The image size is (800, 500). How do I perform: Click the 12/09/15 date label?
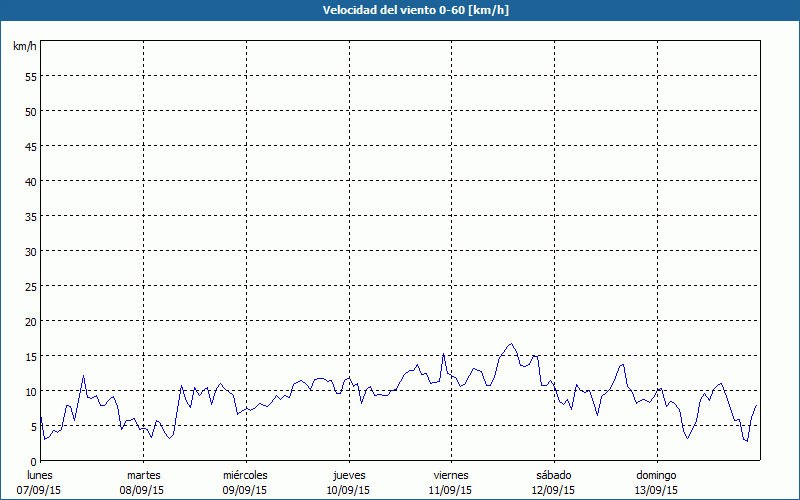click(x=553, y=490)
